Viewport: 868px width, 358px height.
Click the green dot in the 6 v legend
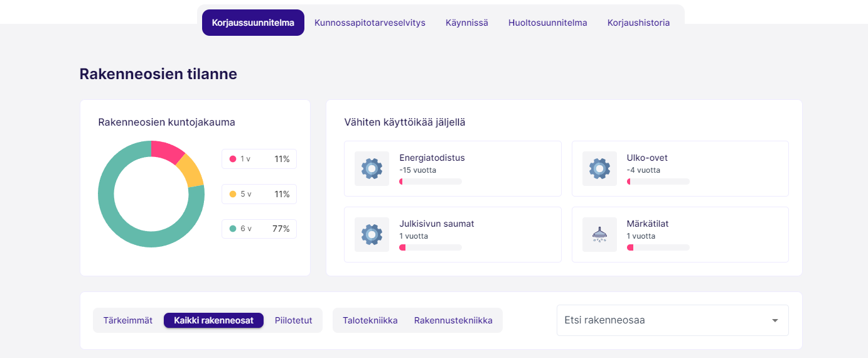[x=233, y=229]
